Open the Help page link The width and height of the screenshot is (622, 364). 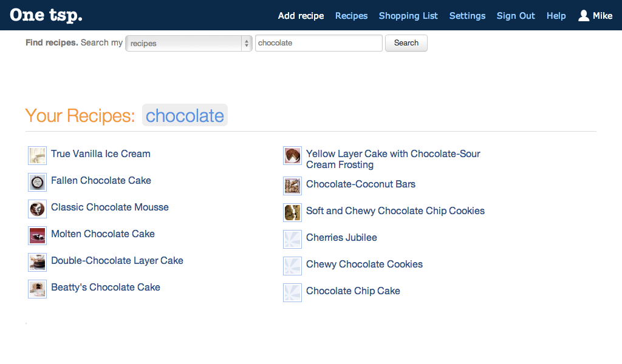click(556, 16)
